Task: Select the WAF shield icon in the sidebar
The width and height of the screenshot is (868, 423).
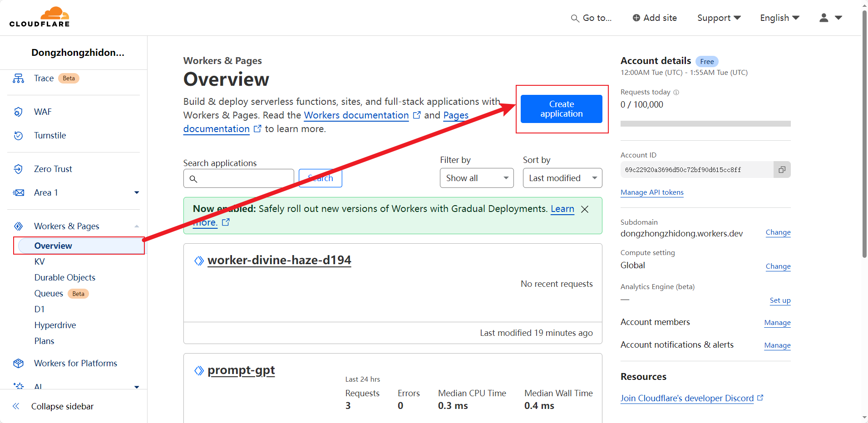Action: [18, 112]
